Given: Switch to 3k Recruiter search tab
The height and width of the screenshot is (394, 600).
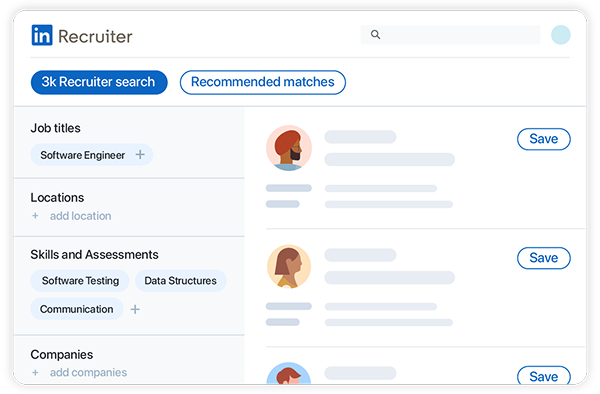Looking at the screenshot, I should (x=99, y=82).
